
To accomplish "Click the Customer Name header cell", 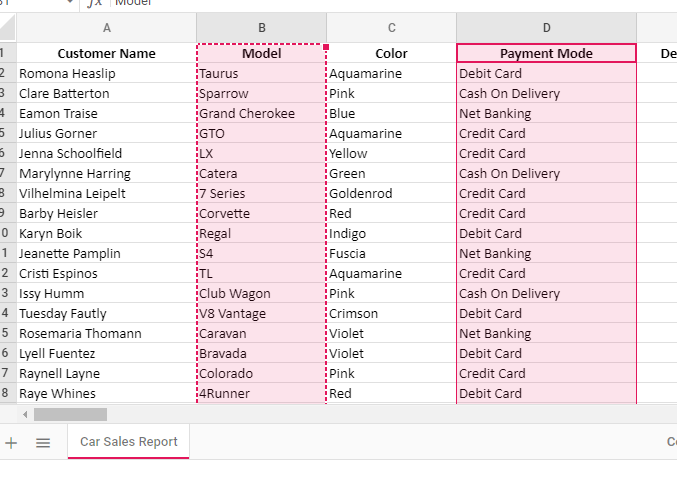I will tap(107, 54).
